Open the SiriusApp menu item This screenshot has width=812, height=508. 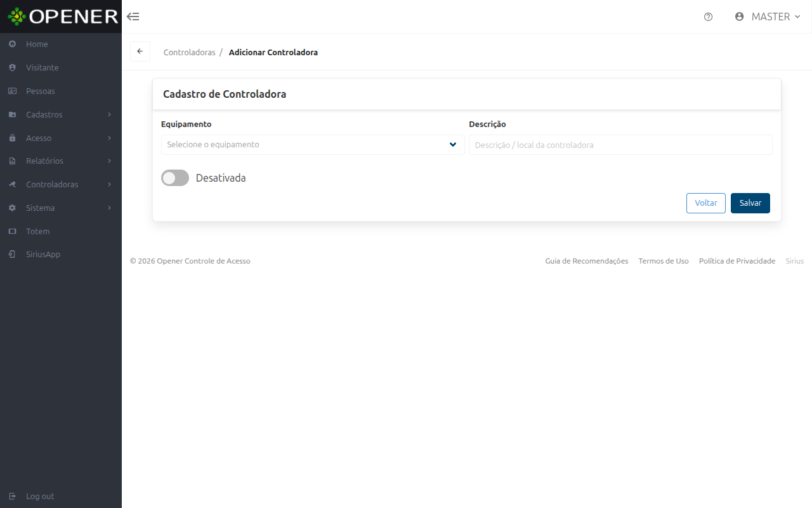point(61,254)
